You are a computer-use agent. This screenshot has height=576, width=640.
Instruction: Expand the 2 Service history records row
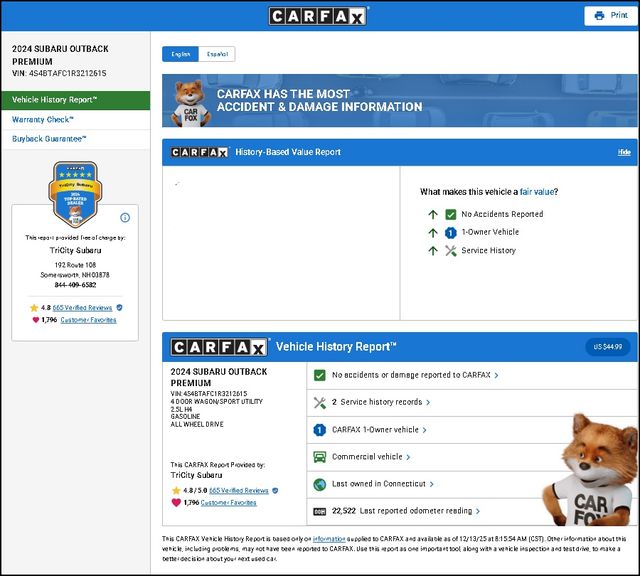[x=381, y=402]
